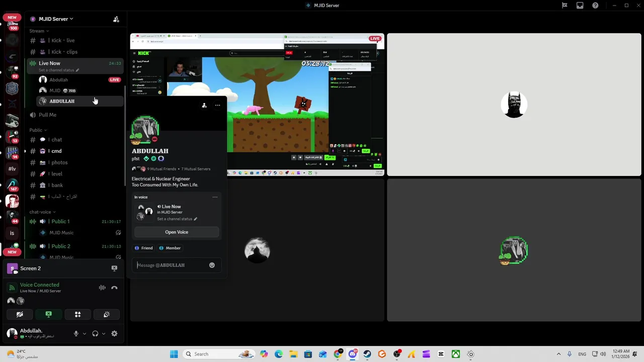Open the 'is' server in server list
This screenshot has width=644, height=362.
click(x=12, y=233)
